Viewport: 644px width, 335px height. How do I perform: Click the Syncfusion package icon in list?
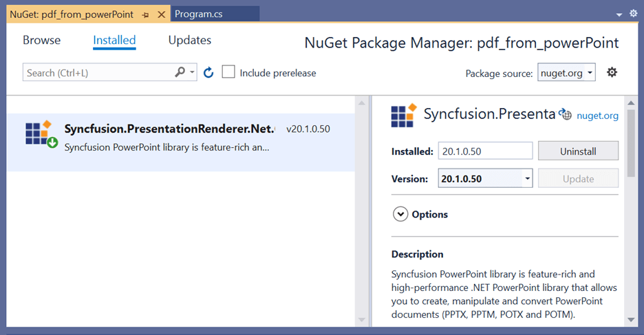[x=41, y=134]
